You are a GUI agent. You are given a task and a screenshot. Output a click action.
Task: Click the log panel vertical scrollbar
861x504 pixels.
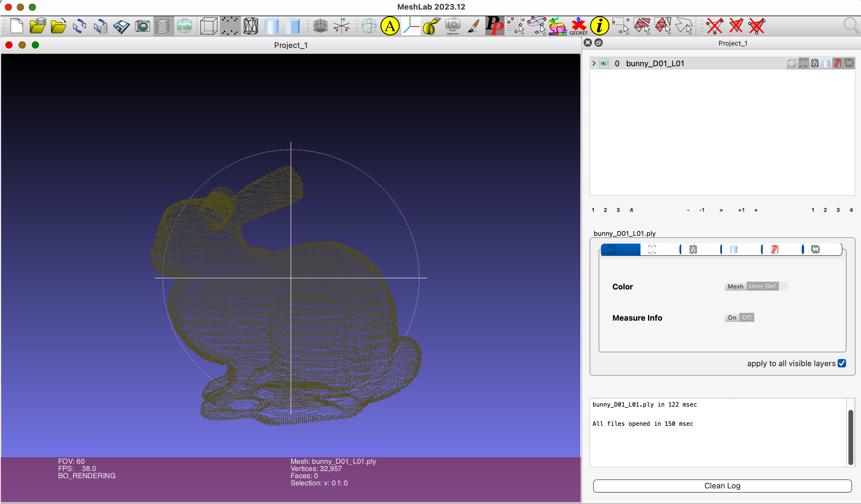pyautogui.click(x=851, y=437)
